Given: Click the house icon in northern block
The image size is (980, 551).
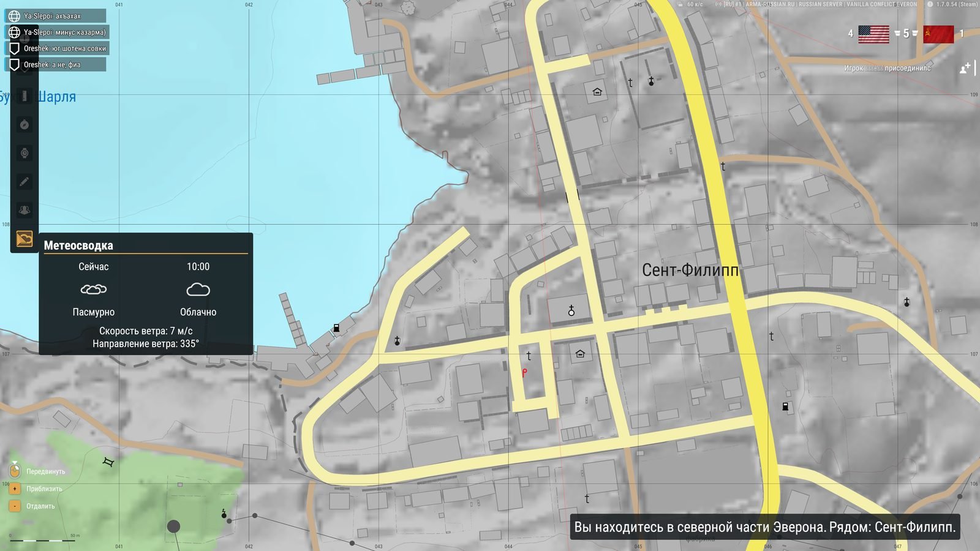Looking at the screenshot, I should [x=597, y=92].
